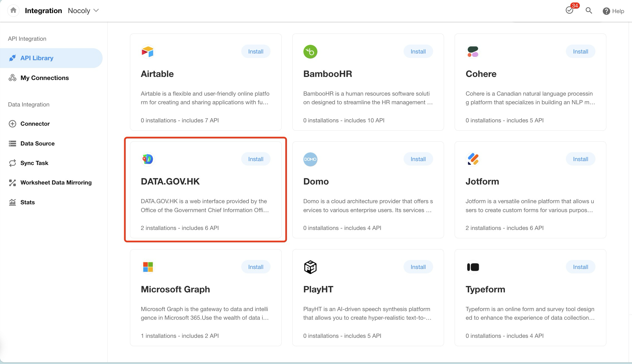Screen dimensions: 632x364
Task: Click the BambooHR green logo icon
Action: click(310, 52)
